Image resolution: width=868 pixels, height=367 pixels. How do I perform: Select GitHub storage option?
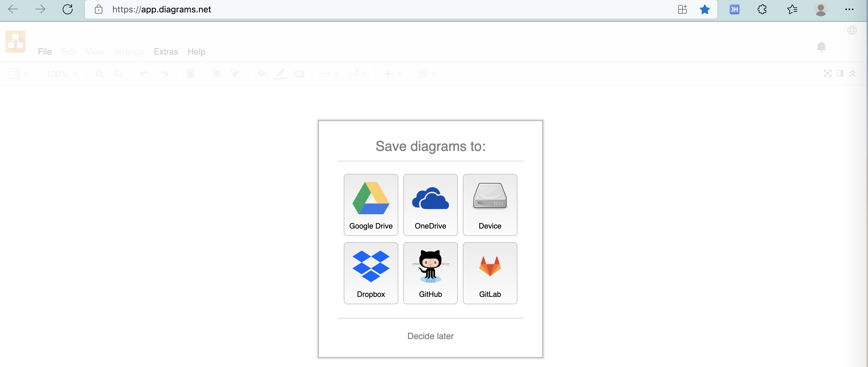coord(430,273)
